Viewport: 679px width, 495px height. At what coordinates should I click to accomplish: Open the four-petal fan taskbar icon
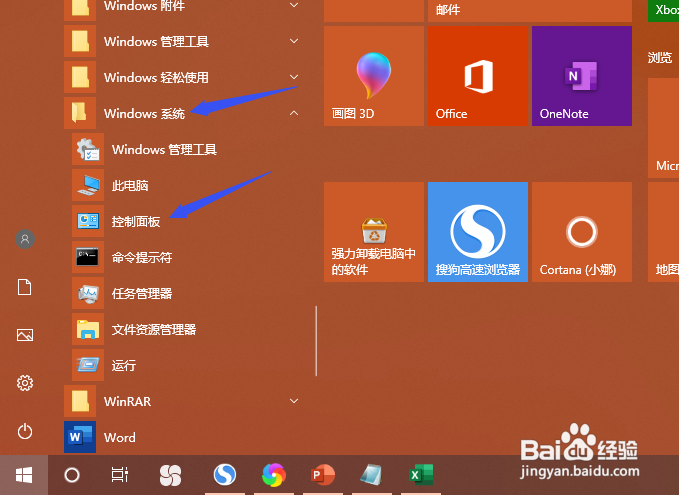point(170,475)
